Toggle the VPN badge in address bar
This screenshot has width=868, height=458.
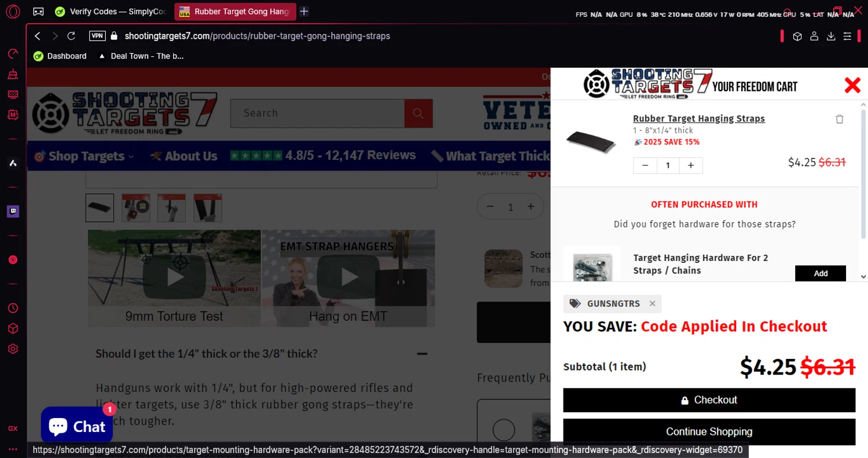click(x=97, y=36)
